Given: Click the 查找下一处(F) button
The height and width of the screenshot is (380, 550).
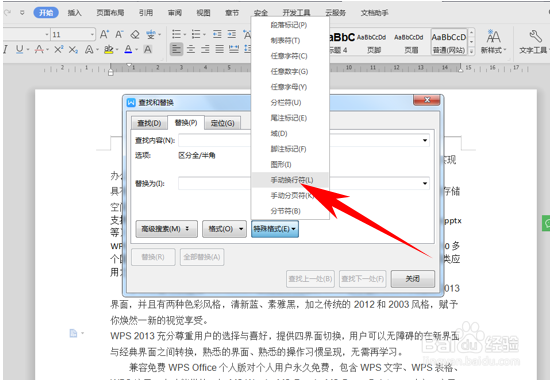Looking at the screenshot, I should [363, 279].
